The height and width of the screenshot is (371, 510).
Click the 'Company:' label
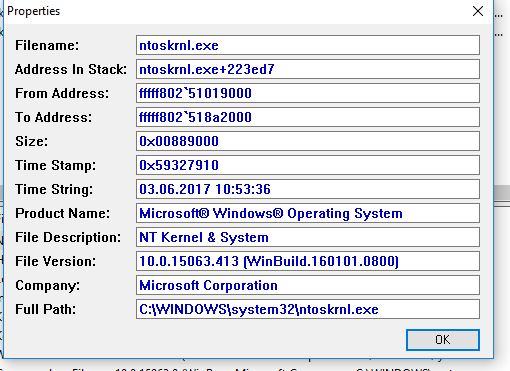47,285
